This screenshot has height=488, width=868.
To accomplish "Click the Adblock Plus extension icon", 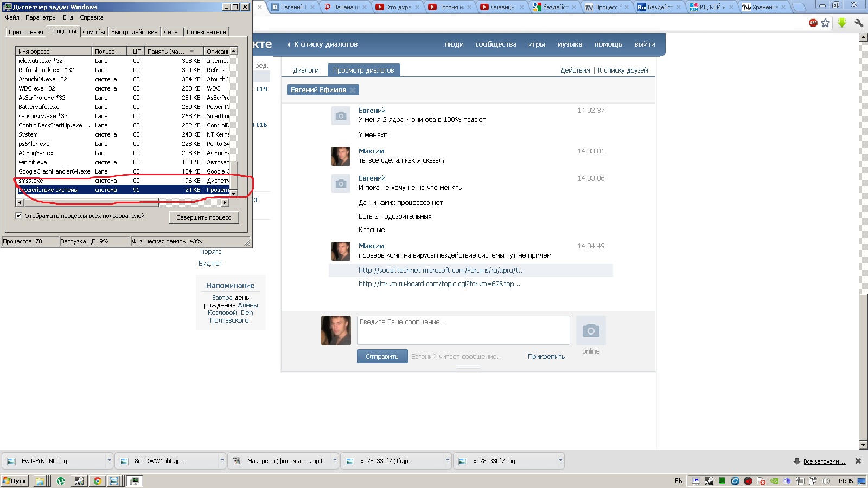I will (813, 23).
